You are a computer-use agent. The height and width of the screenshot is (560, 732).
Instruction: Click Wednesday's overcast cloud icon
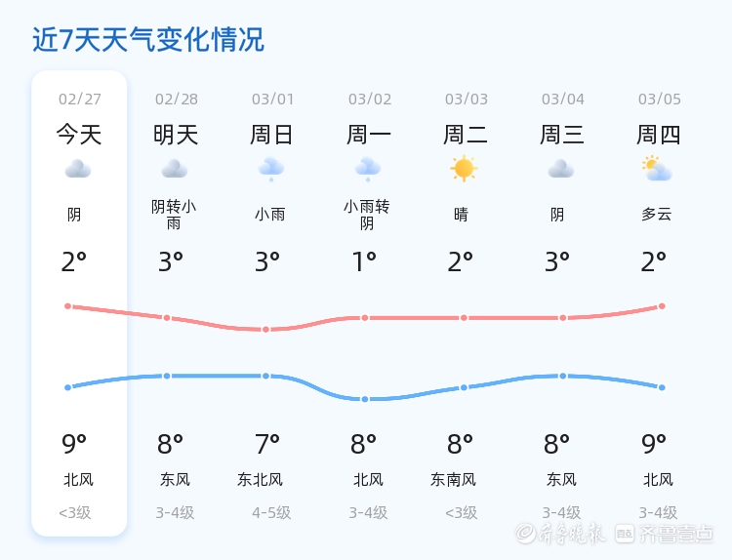click(560, 170)
